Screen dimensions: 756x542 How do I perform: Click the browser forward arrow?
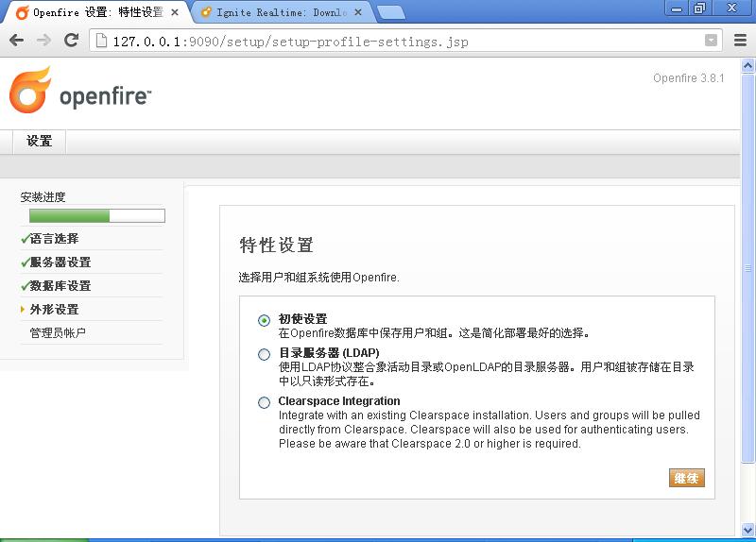click(x=43, y=40)
